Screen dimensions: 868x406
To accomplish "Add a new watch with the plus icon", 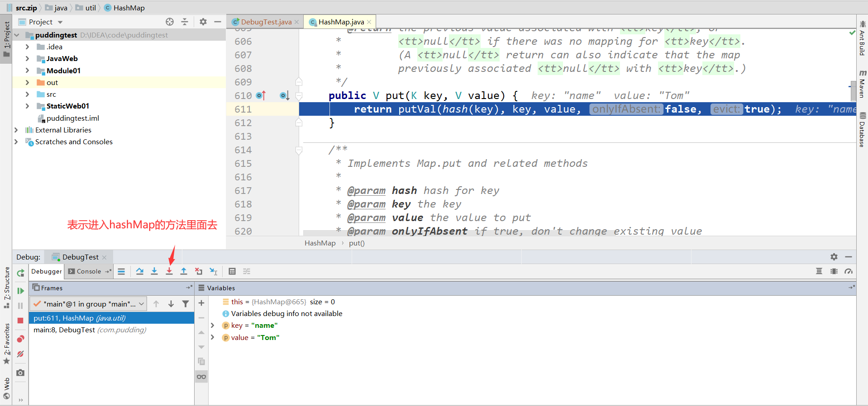I will [x=201, y=303].
